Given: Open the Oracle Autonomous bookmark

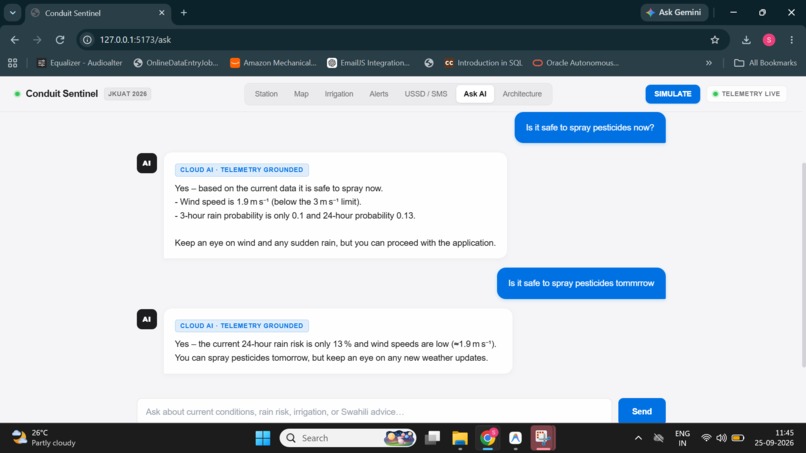Looking at the screenshot, I should click(x=576, y=63).
